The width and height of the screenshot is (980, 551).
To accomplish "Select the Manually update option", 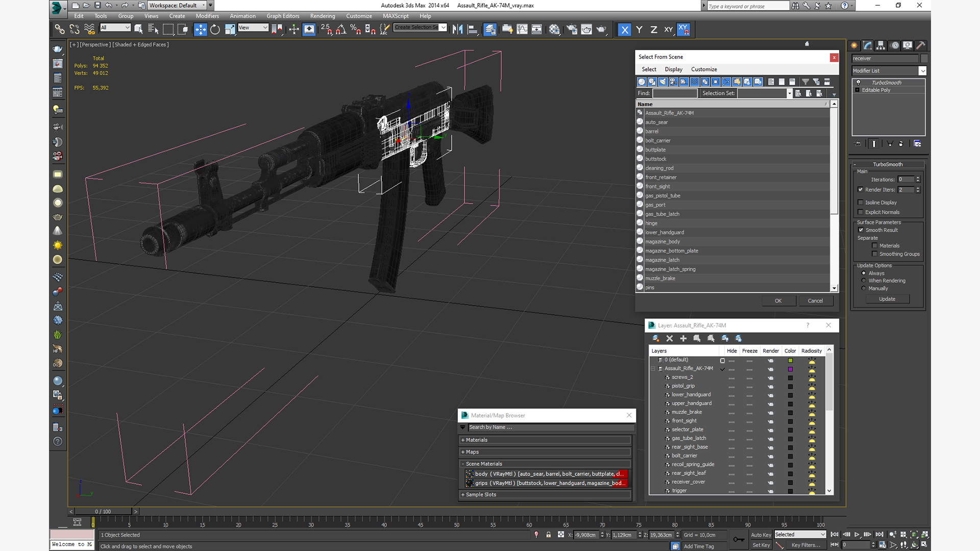I will pyautogui.click(x=864, y=288).
